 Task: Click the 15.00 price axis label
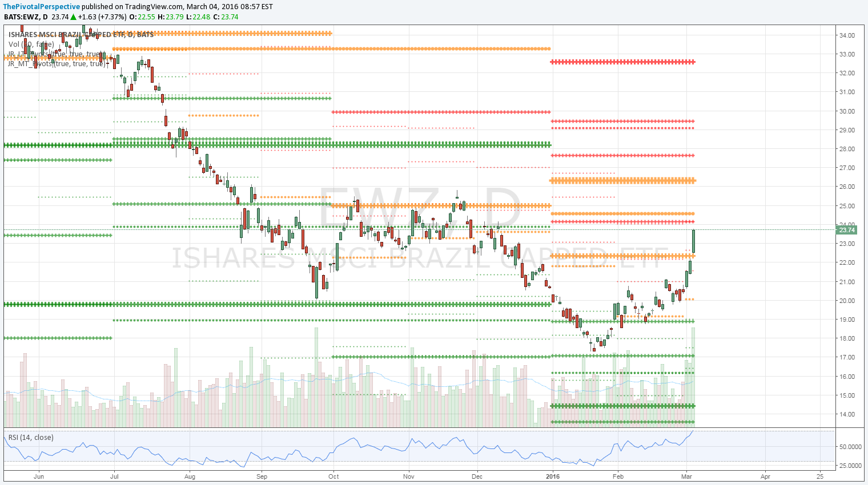(x=847, y=395)
